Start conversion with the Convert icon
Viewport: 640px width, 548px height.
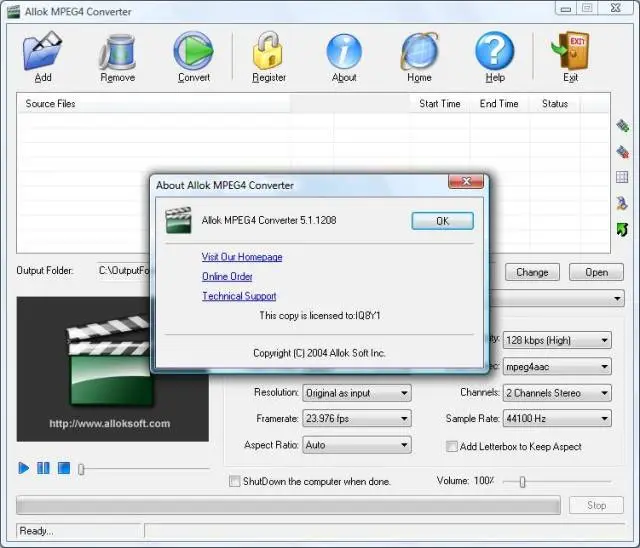click(193, 51)
